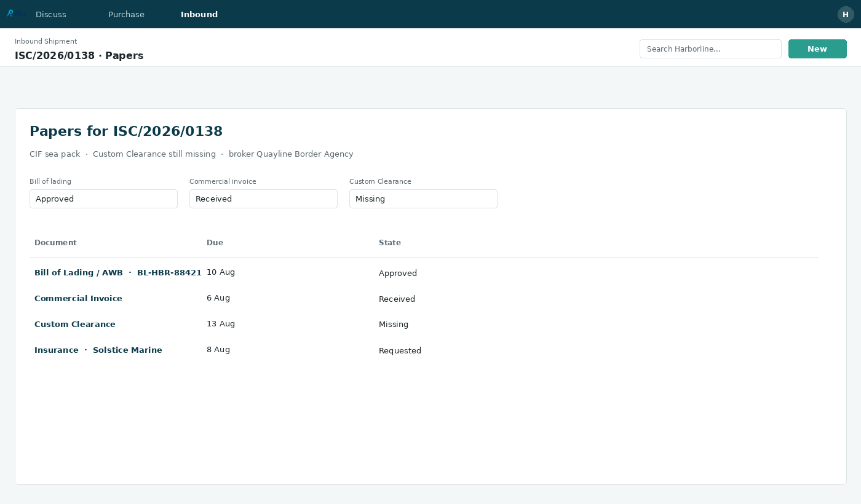Image resolution: width=861 pixels, height=504 pixels.
Task: Open the Bill of lading status field
Action: coord(103,199)
